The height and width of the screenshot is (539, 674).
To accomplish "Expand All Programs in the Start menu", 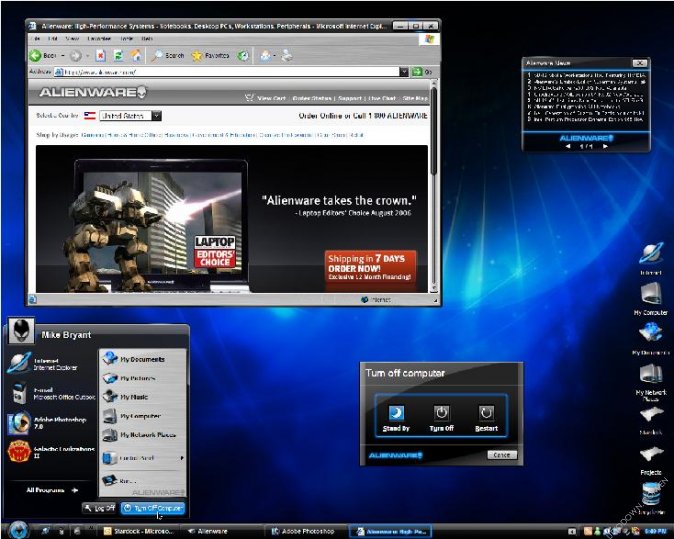I will [52, 490].
